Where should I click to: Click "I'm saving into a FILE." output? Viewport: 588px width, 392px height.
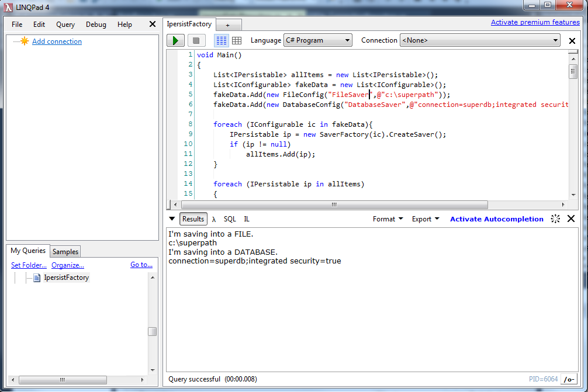point(211,234)
